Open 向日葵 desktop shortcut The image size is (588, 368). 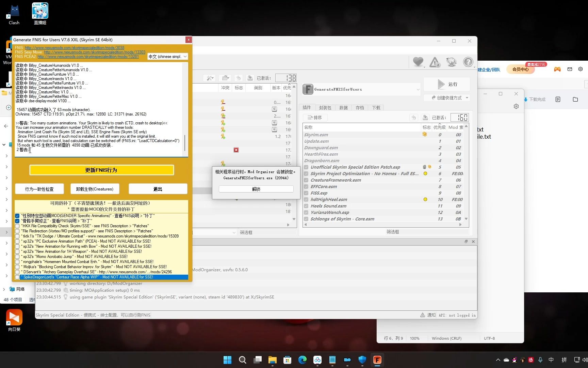click(14, 320)
